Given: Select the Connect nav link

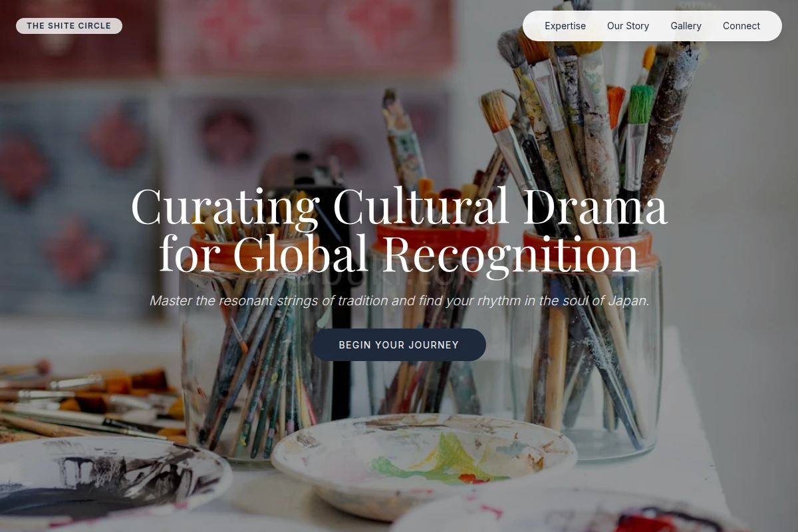Looking at the screenshot, I should coord(741,26).
